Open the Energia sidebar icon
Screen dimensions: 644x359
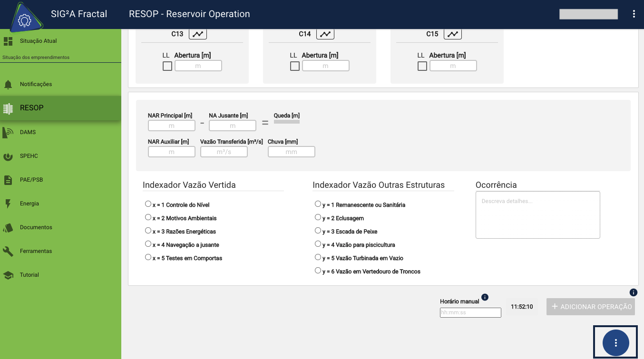8,203
